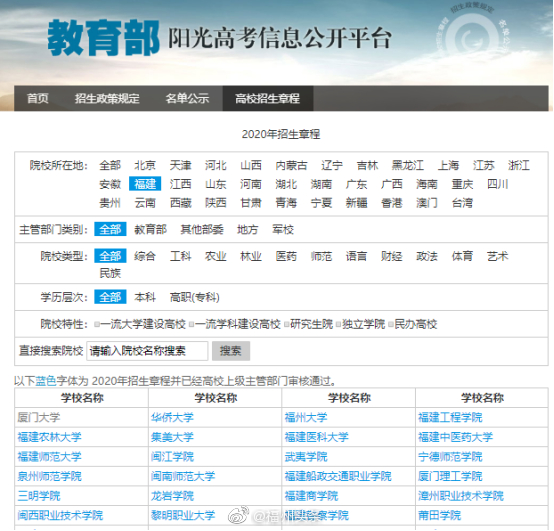Check the 独立学院 checkbox
The height and width of the screenshot is (531, 554).
pyautogui.click(x=338, y=324)
